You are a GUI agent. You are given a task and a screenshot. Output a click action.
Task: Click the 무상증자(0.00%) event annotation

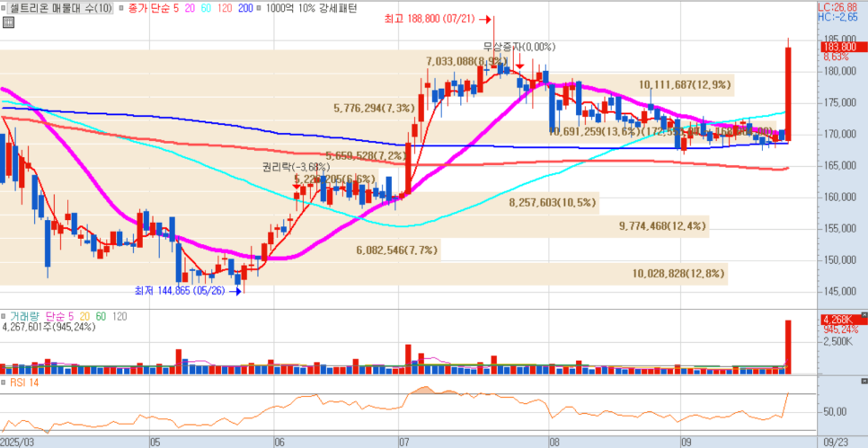pos(519,47)
